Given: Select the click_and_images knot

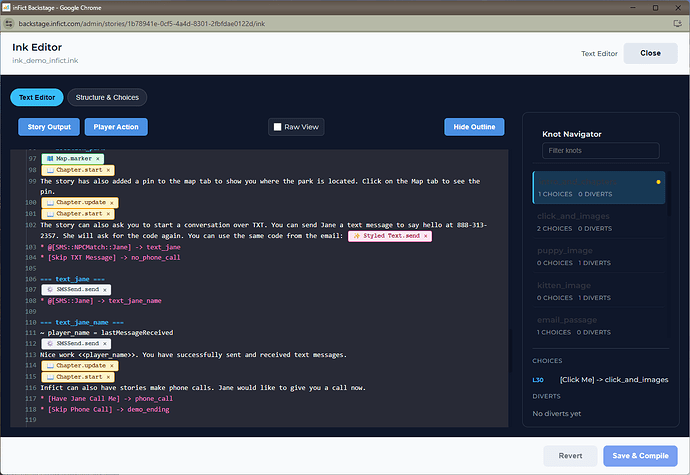Looking at the screenshot, I should 598,222.
